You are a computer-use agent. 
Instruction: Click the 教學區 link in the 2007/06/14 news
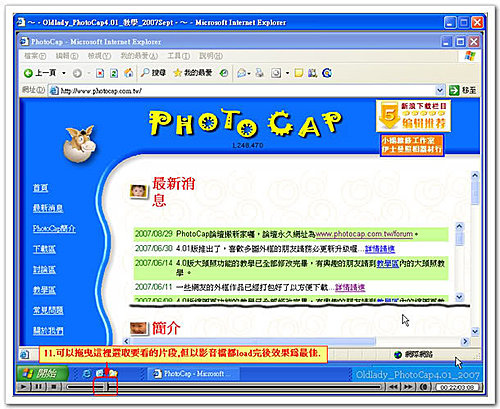point(388,264)
